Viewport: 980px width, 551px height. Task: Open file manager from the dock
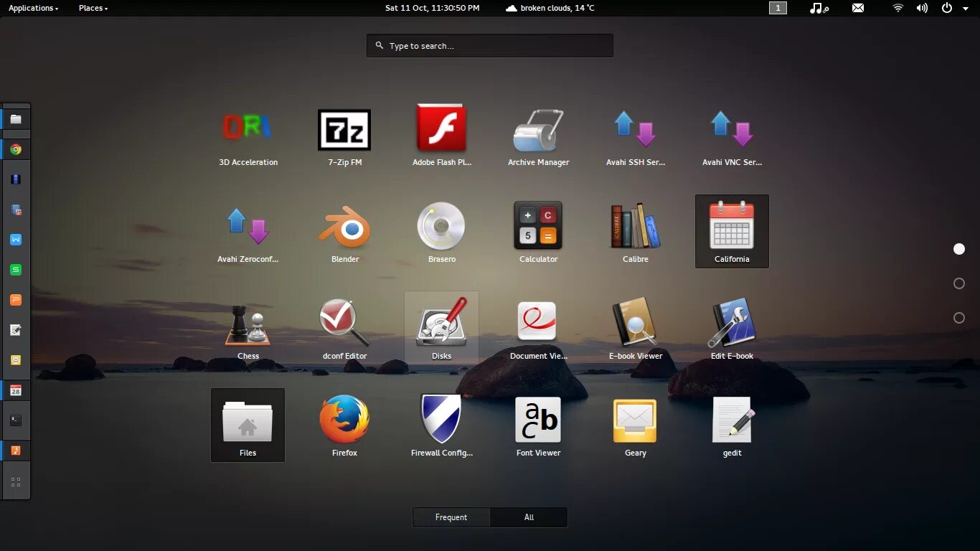tap(16, 119)
